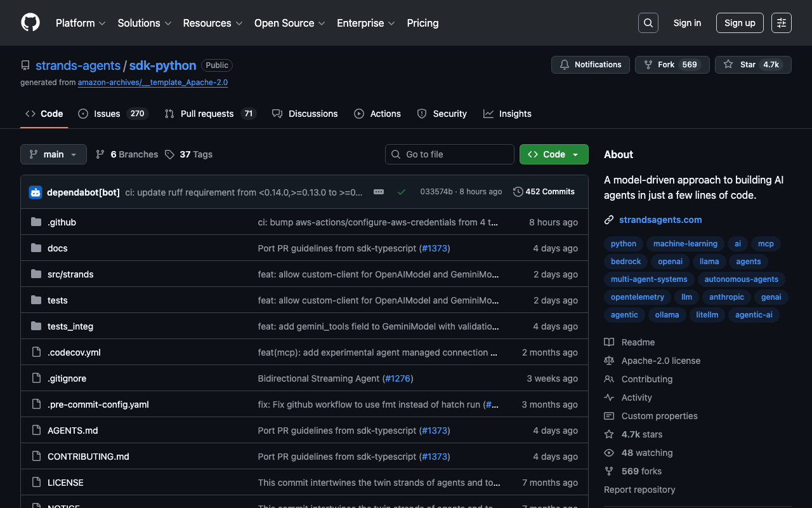The width and height of the screenshot is (812, 508).
Task: Open the search magnifier icon
Action: coord(648,23)
